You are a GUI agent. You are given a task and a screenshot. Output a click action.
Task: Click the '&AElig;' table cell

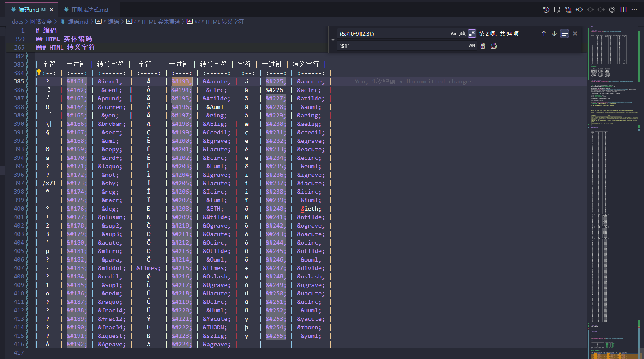tap(215, 124)
